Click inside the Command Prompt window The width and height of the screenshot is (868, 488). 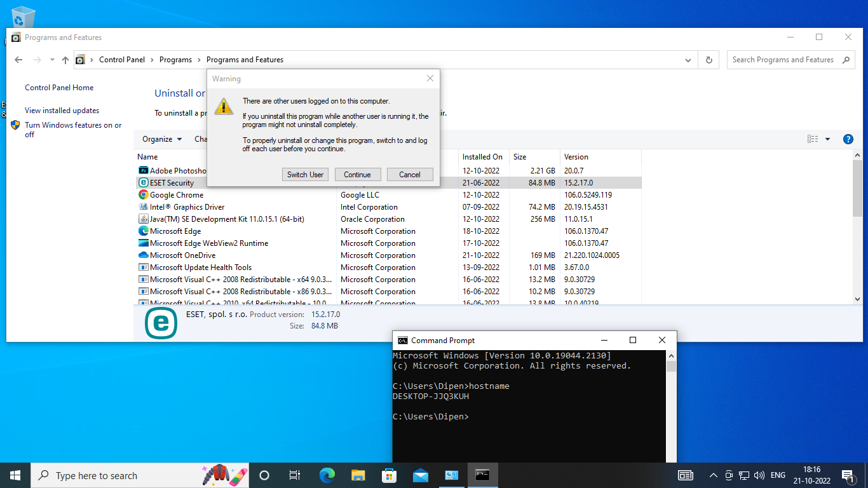(x=529, y=407)
